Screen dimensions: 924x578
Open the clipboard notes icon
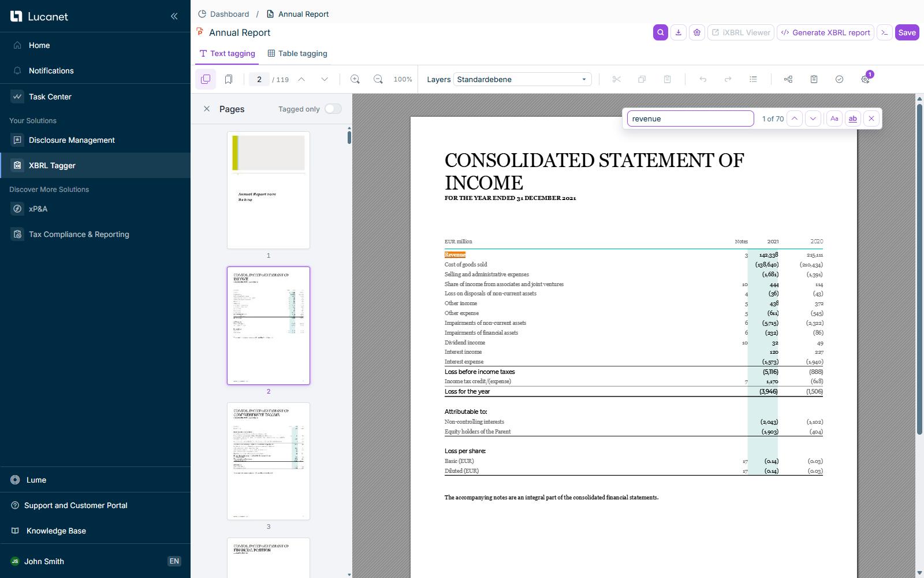pos(814,79)
